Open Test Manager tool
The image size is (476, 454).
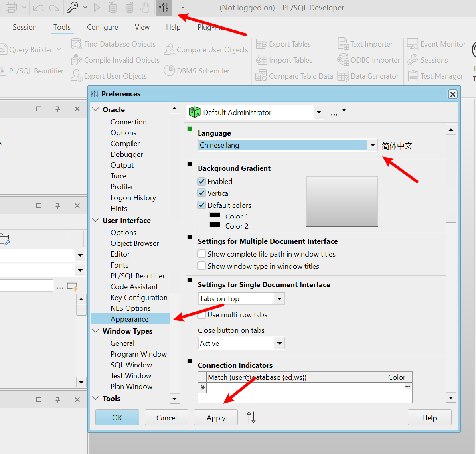pos(435,76)
